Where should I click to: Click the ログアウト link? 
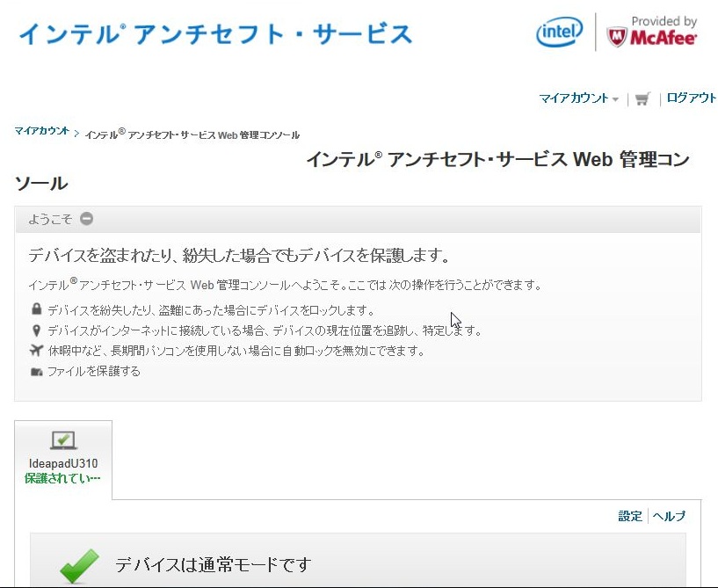click(x=692, y=98)
